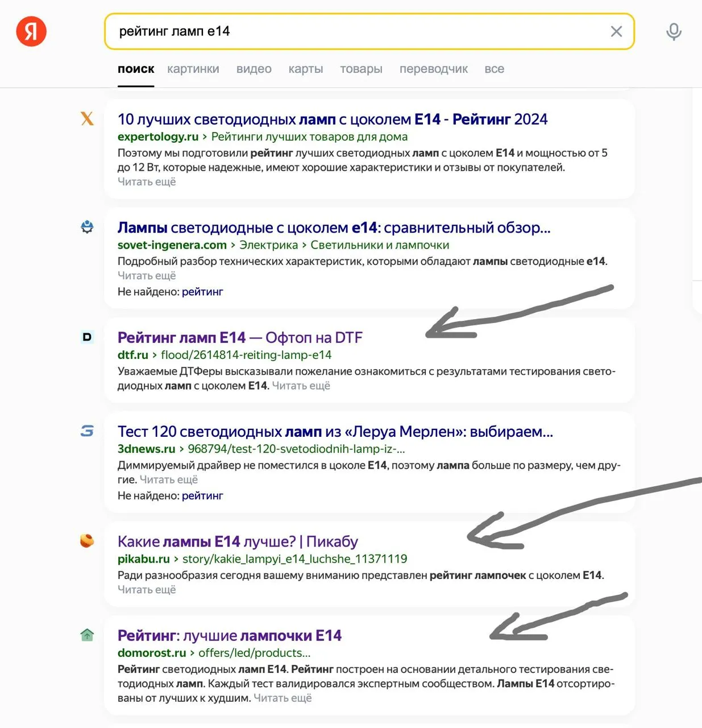Open 'Какие лампы E14 лучше? | Пикабу' link

238,541
